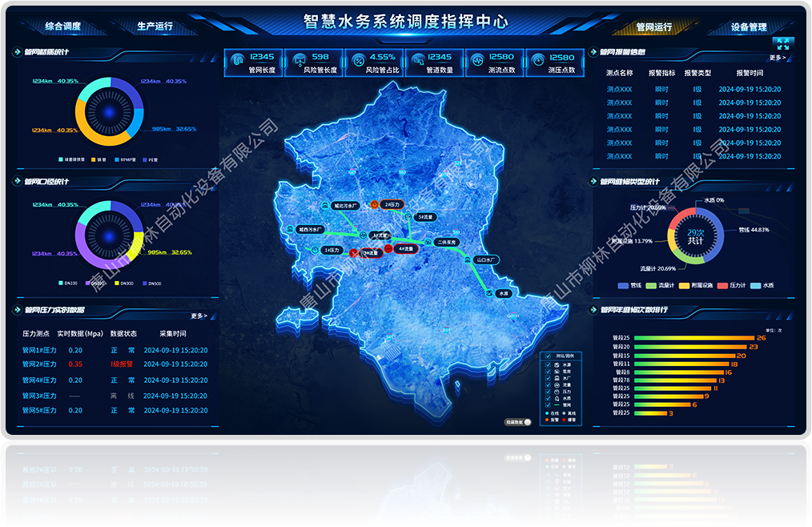Viewport: 812px width, 527px height.
Task: Click the fullscreen expand icon at top right
Action: [x=782, y=43]
